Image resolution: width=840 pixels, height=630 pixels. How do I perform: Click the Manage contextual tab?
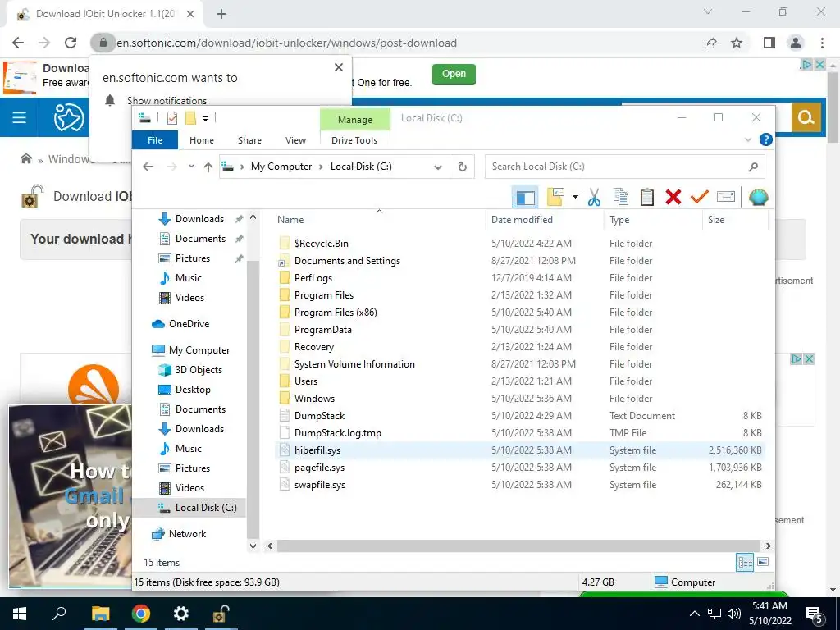[x=354, y=120]
